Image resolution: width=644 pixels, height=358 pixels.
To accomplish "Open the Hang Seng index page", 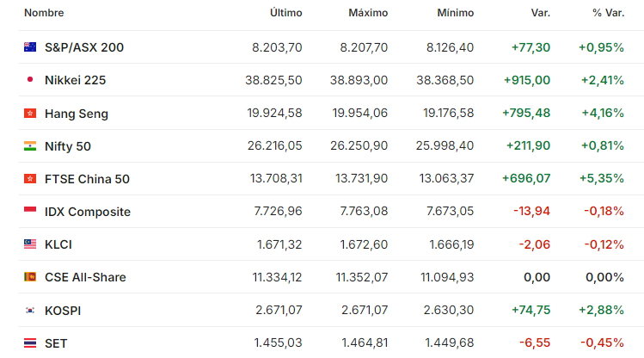I will click(x=77, y=114).
